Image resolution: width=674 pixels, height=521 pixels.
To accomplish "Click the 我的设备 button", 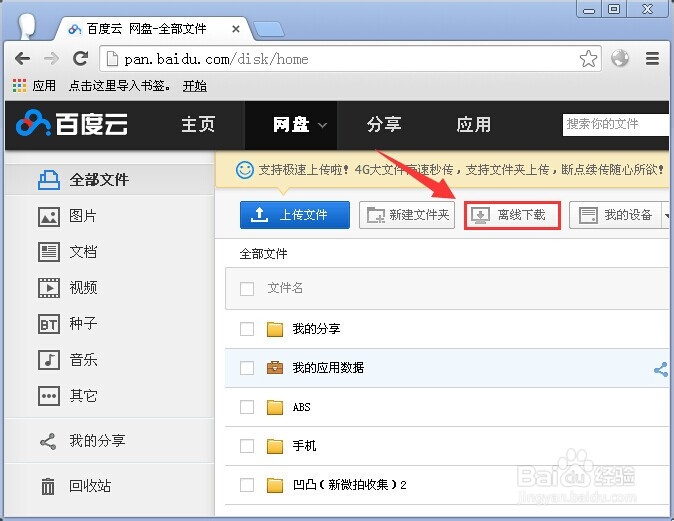I will tap(616, 215).
